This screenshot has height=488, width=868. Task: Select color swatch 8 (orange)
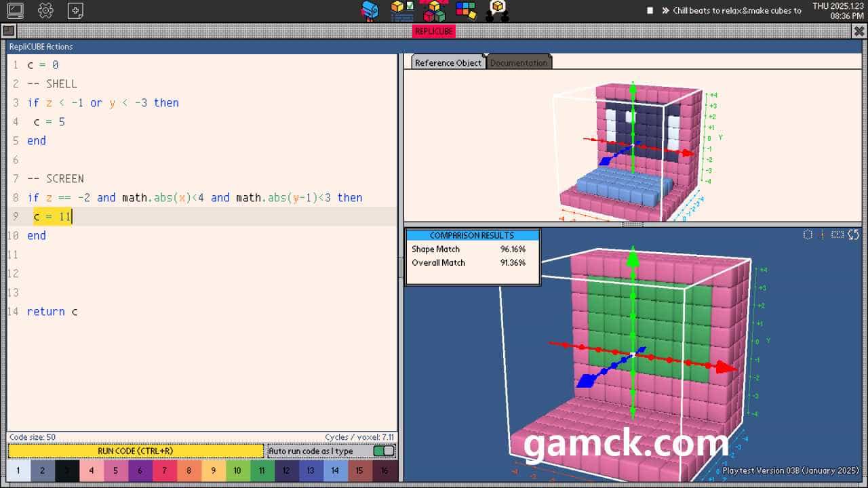click(x=189, y=470)
